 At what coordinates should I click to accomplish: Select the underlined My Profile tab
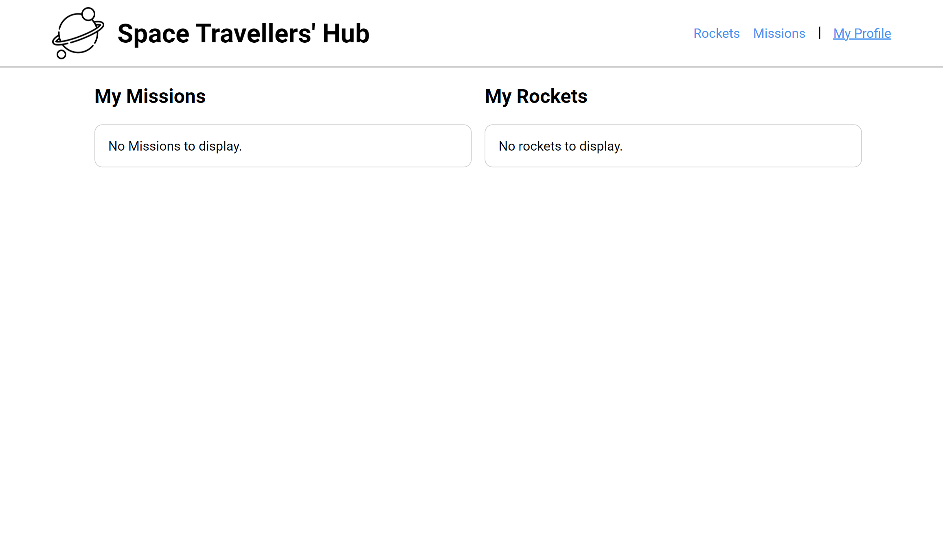coord(862,33)
